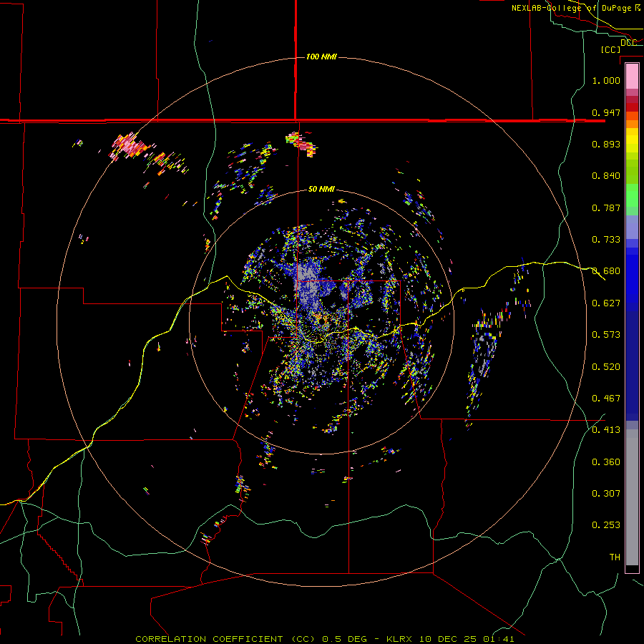644x644 pixels.
Task: Click the 0.947 legend value
Action: (x=606, y=112)
